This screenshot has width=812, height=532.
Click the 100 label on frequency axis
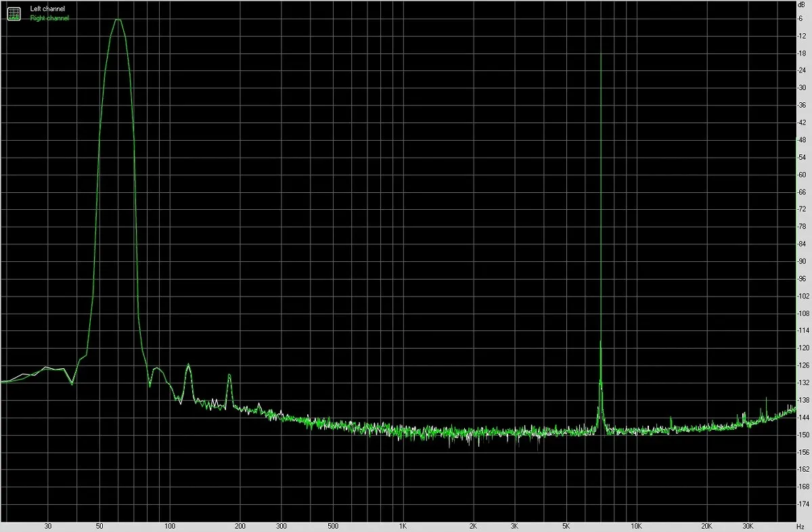[x=170, y=526]
